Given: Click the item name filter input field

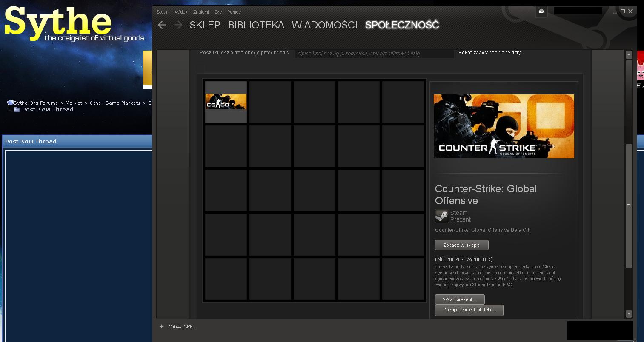Looking at the screenshot, I should pos(374,54).
